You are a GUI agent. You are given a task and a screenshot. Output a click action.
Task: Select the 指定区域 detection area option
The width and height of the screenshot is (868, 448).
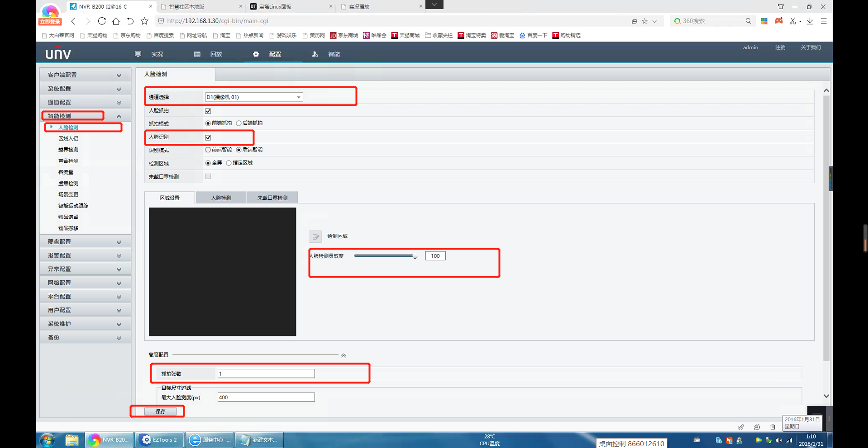[229, 163]
